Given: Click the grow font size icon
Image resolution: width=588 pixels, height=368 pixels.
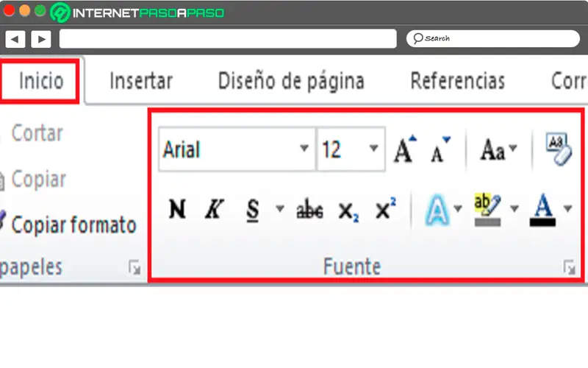Looking at the screenshot, I should [405, 149].
